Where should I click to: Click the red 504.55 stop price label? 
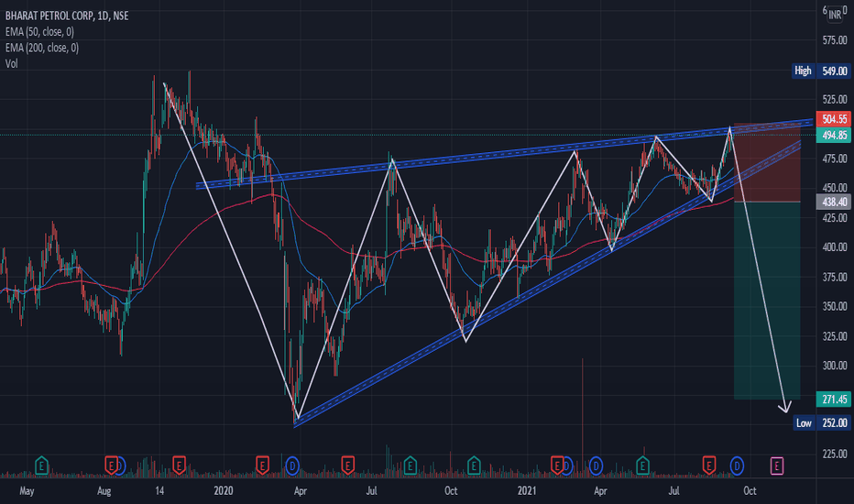click(x=834, y=119)
